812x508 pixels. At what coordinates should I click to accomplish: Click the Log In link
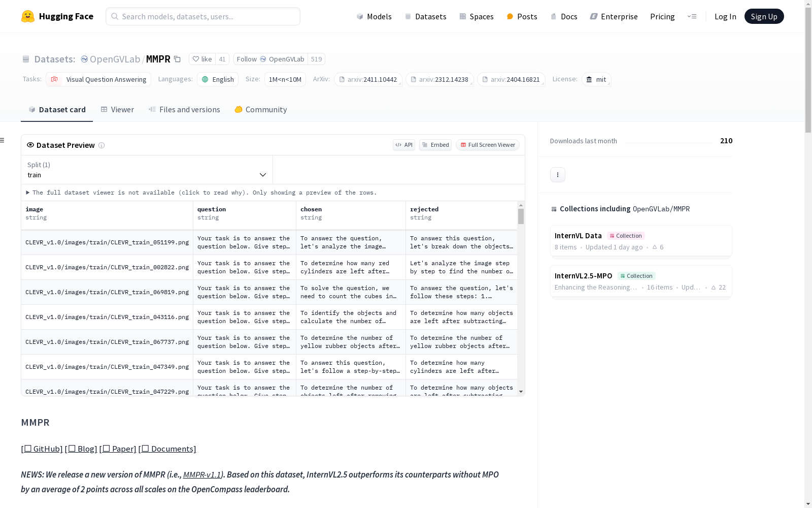point(725,16)
